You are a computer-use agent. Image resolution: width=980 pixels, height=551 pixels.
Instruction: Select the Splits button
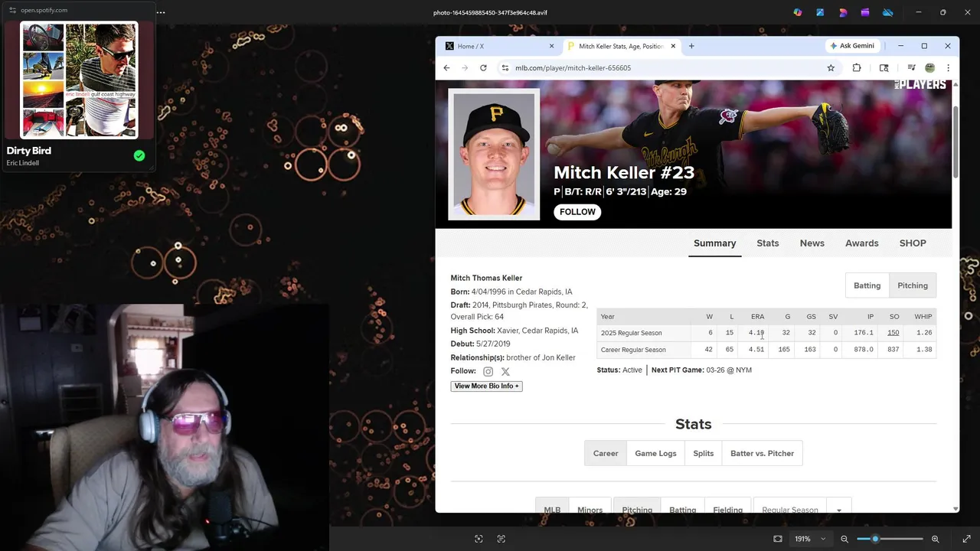click(x=703, y=453)
